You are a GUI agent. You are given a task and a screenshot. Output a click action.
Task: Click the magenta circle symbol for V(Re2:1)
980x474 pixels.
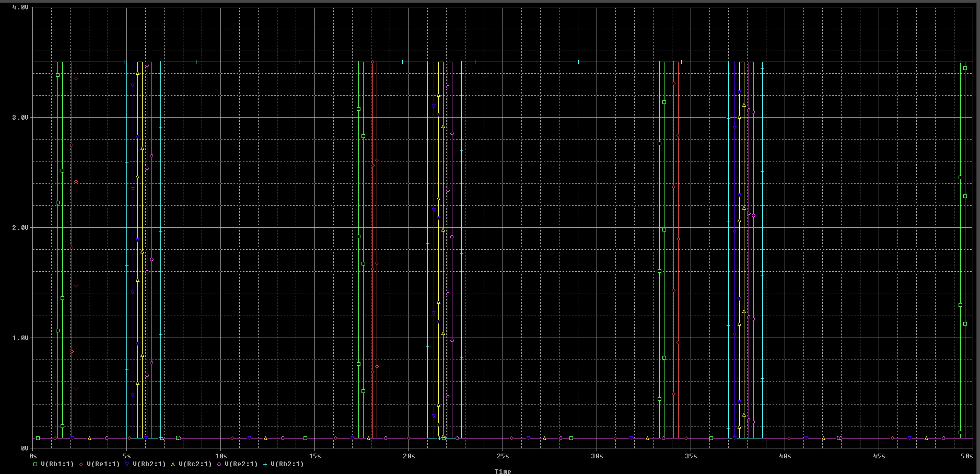tap(219, 464)
